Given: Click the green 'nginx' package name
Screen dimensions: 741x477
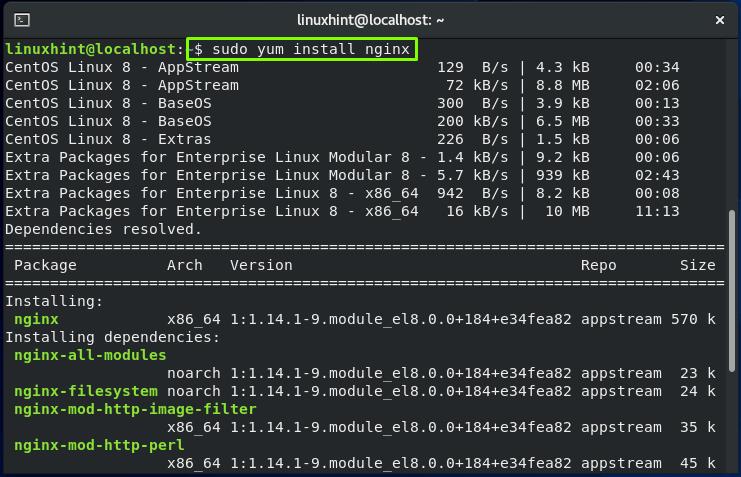Looking at the screenshot, I should (x=36, y=319).
